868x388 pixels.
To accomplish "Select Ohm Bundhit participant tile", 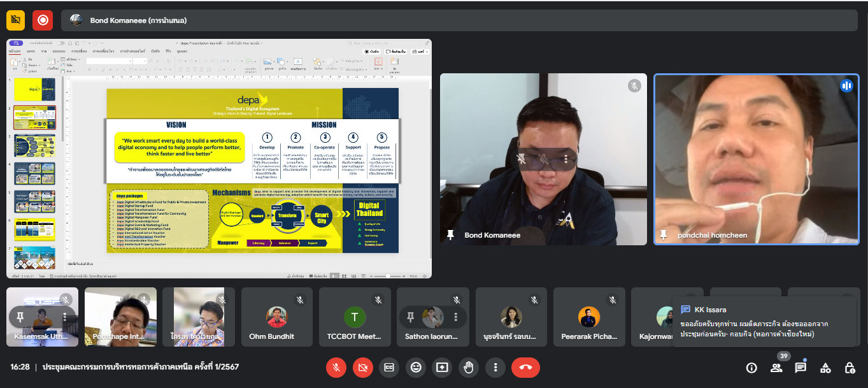I will pos(276,317).
